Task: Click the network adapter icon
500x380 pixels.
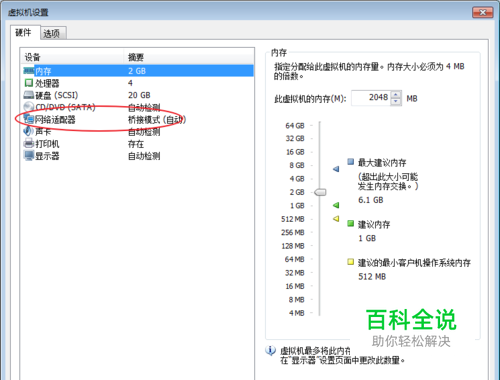Action: point(29,119)
